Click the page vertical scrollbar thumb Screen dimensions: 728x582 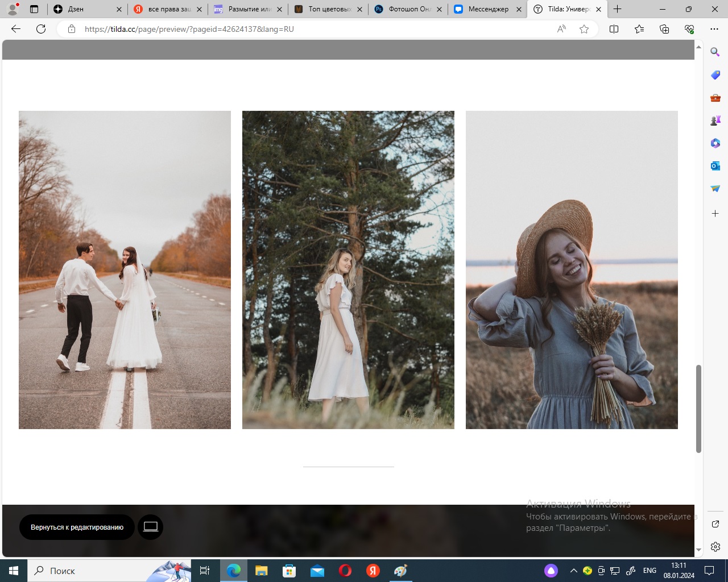point(698,409)
